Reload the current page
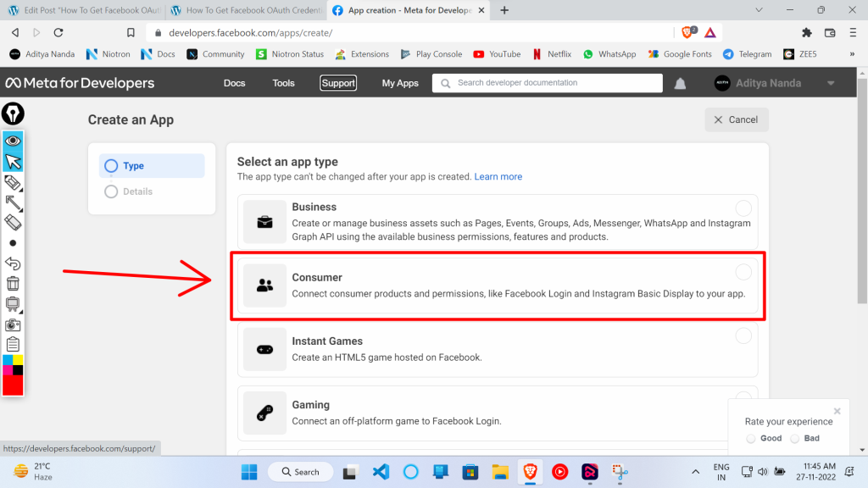 pyautogui.click(x=58, y=33)
